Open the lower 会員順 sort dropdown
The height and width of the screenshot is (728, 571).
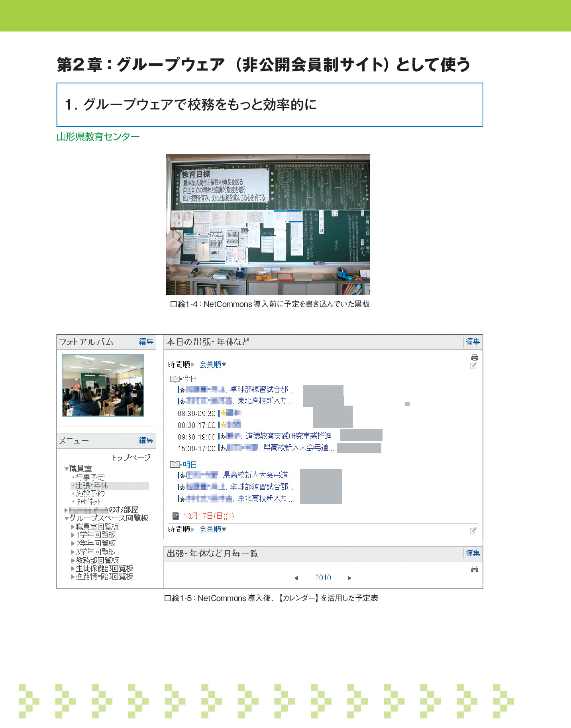pyautogui.click(x=213, y=529)
